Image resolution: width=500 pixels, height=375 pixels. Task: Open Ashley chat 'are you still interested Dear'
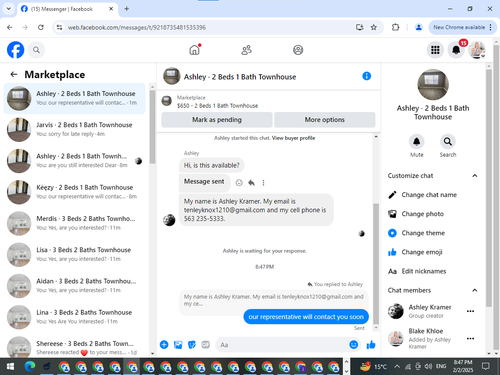tap(75, 161)
